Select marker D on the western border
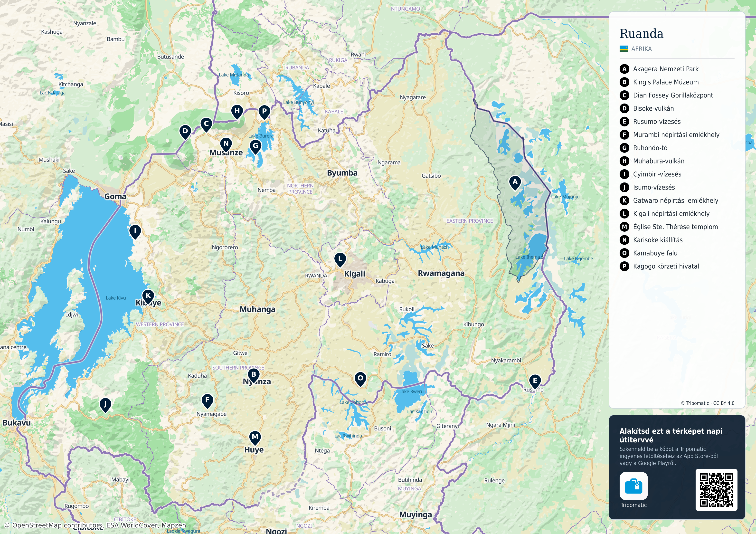Image resolution: width=756 pixels, height=534 pixels. [185, 132]
